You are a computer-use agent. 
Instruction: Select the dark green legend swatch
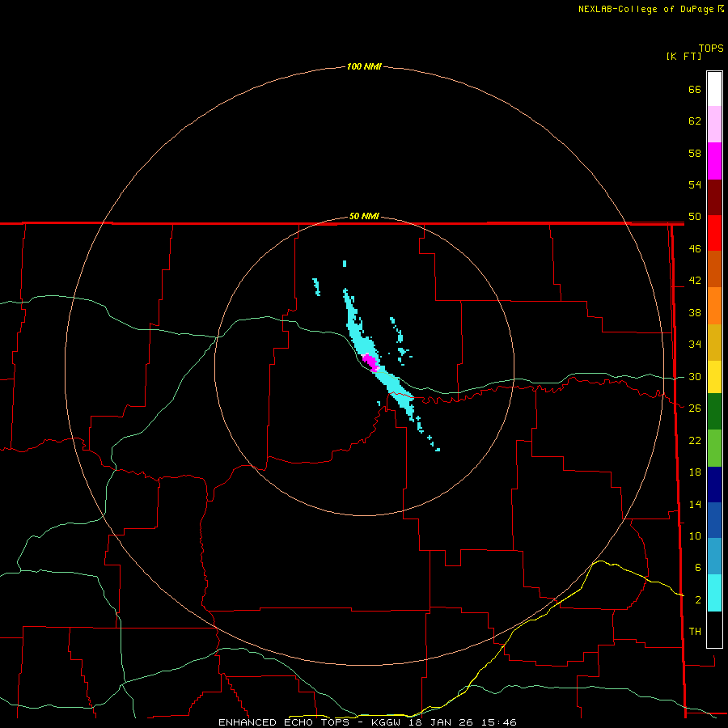714,412
